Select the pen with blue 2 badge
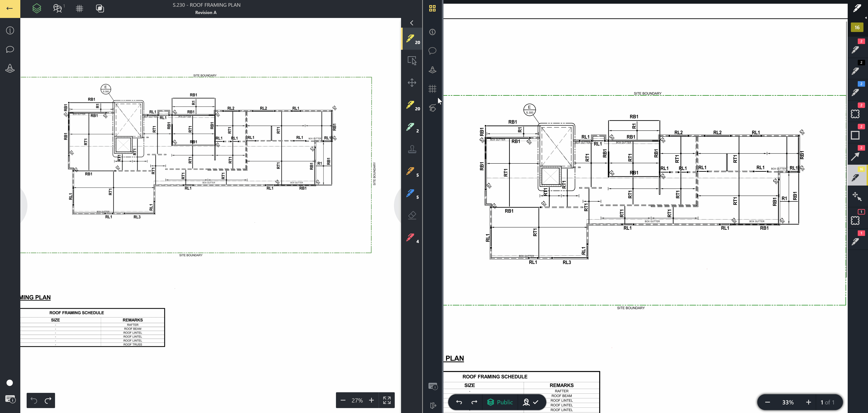This screenshot has width=868, height=413. tap(858, 90)
